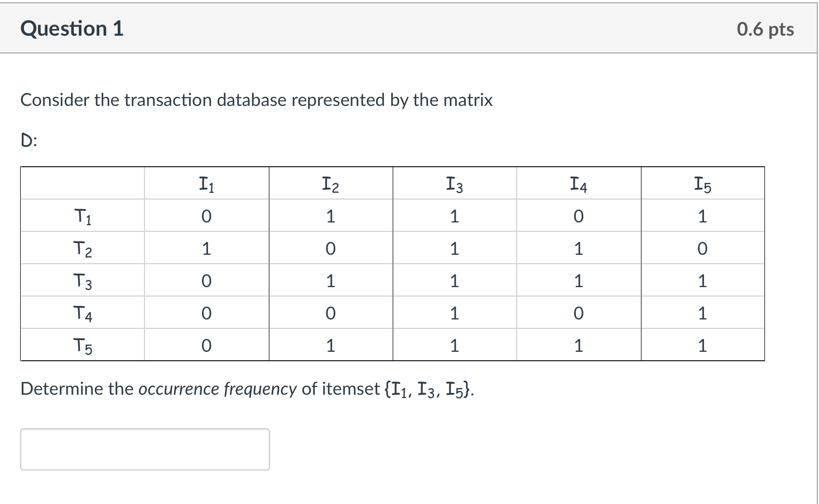
Task: Click the T2 row value under I5
Action: click(702, 248)
